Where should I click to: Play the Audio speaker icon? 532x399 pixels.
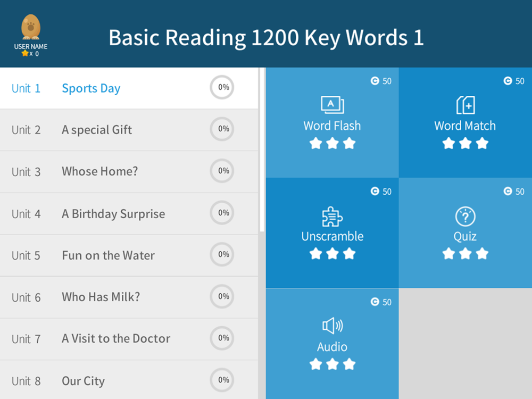tap(332, 326)
